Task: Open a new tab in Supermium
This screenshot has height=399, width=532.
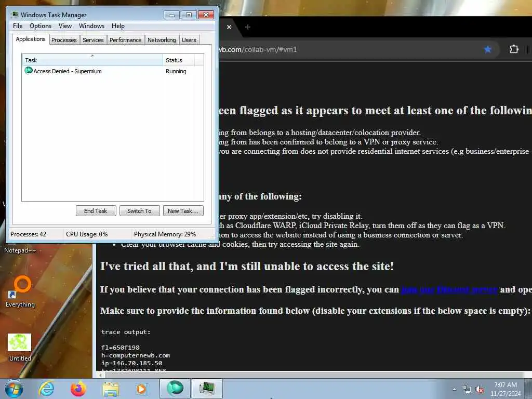Action: [248, 27]
